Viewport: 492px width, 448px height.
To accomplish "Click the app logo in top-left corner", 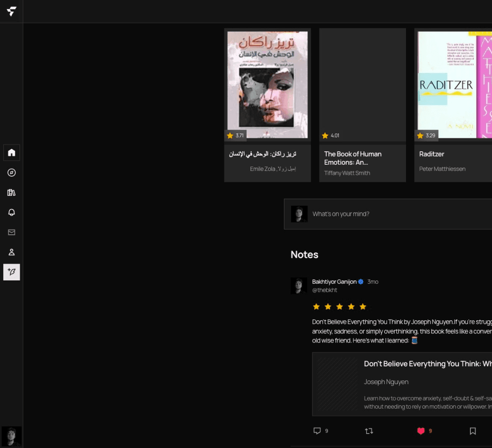I will coord(12,12).
